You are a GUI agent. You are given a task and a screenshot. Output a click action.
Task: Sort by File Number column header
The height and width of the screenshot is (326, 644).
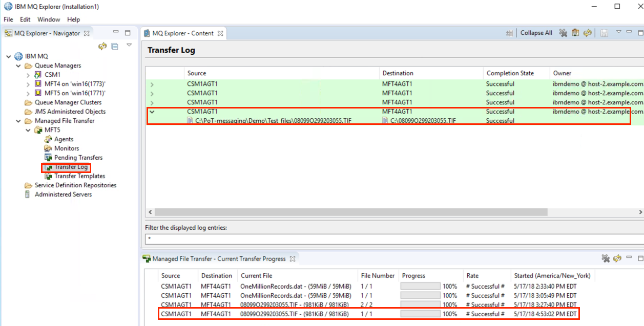pos(378,275)
